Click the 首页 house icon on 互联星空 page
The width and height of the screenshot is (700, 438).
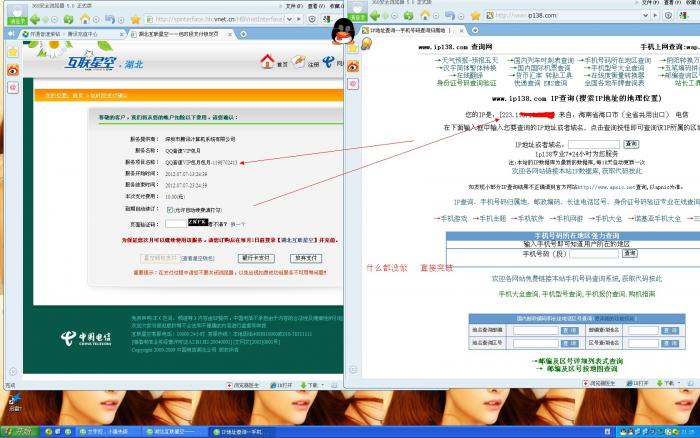[x=267, y=61]
